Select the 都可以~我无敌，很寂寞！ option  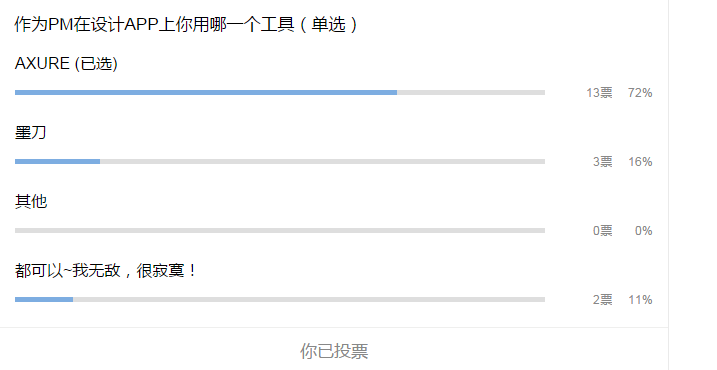pyautogui.click(x=106, y=270)
